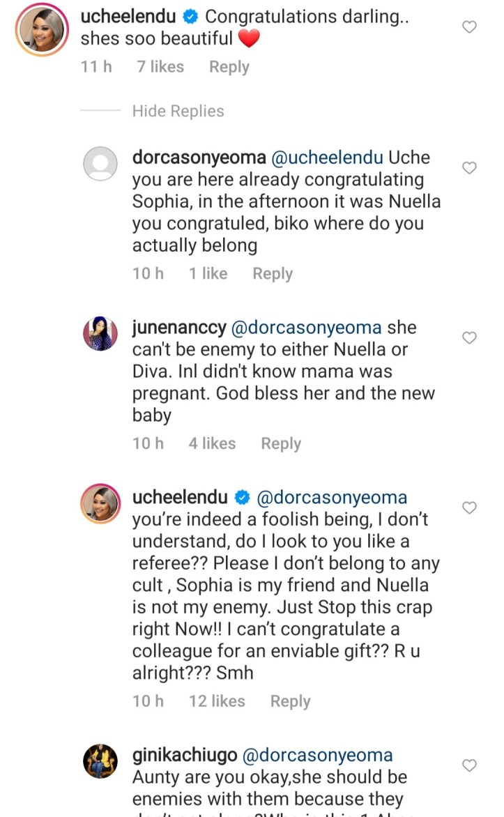This screenshot has width=504, height=817.
Task: View 4 likes on junenanccy's comment
Action: pos(212,443)
